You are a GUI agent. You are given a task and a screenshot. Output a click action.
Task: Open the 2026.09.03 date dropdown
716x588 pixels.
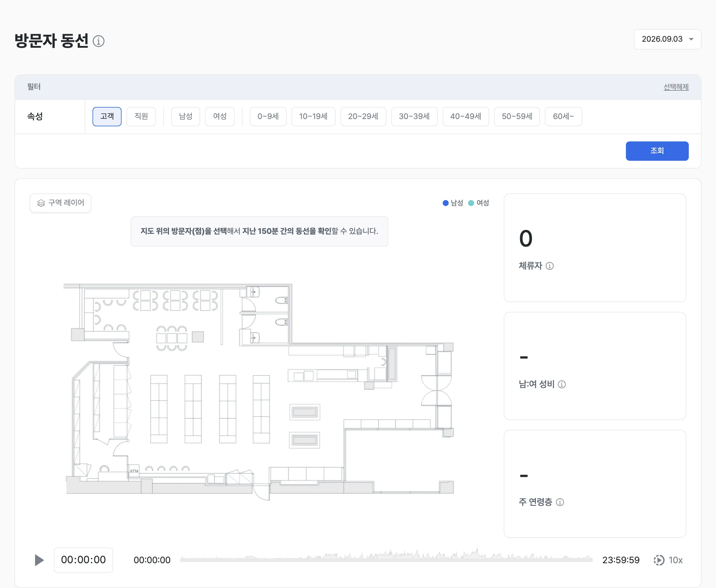coord(667,39)
